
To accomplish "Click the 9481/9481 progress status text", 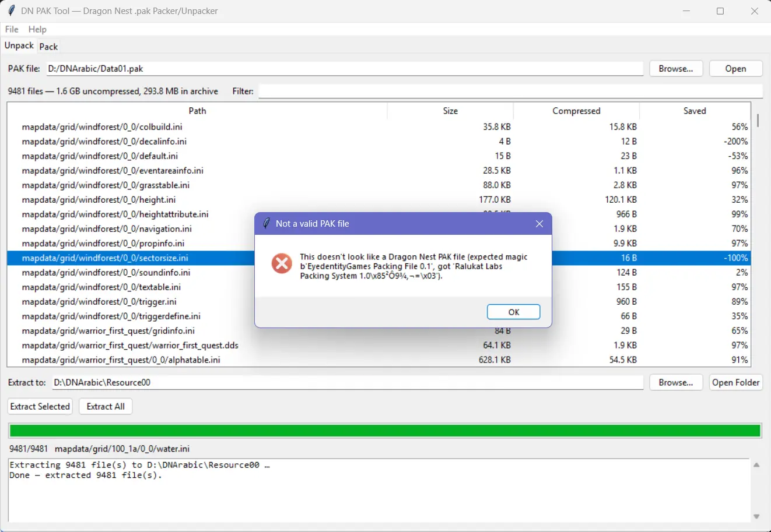I will (29, 449).
